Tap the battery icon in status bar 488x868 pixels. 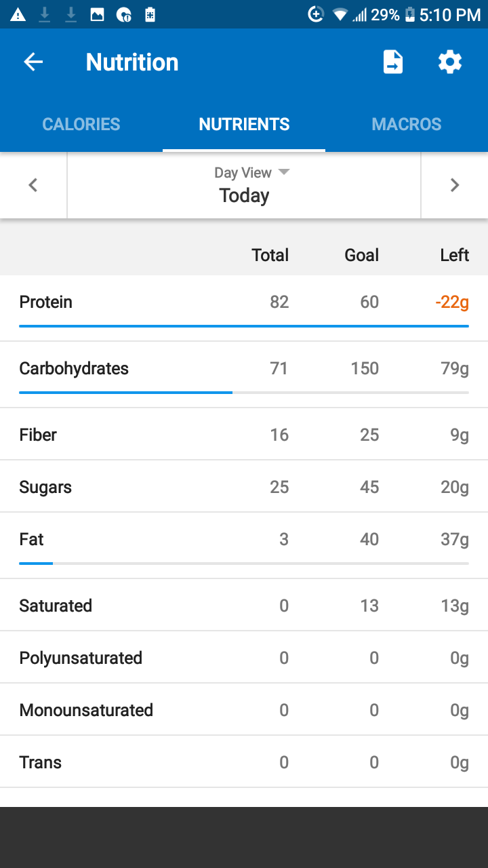pos(409,14)
